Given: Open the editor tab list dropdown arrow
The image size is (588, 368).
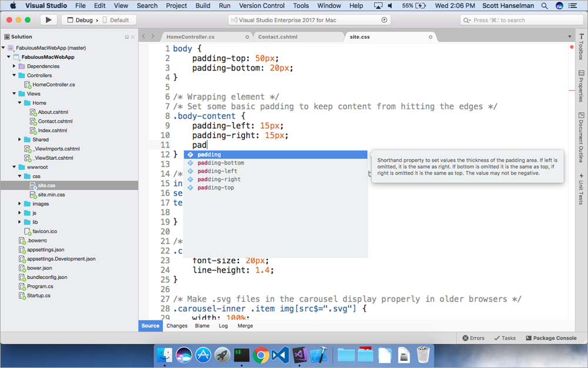Looking at the screenshot, I should [570, 37].
